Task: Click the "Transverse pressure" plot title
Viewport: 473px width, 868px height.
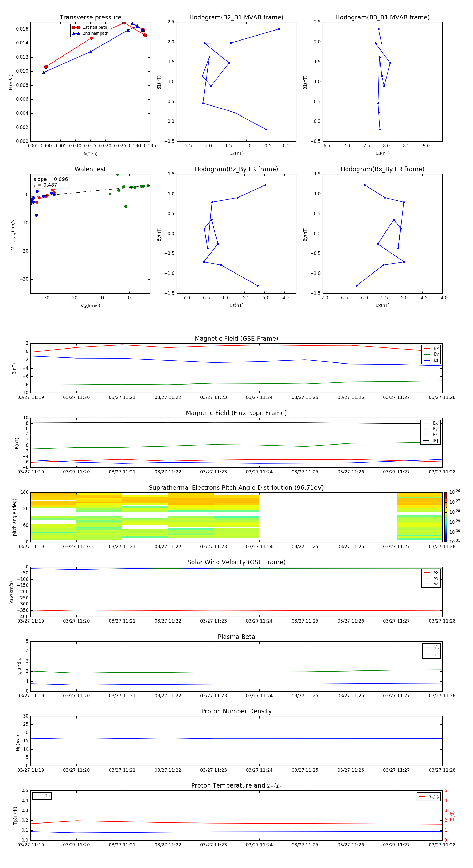Action: pyautogui.click(x=90, y=17)
